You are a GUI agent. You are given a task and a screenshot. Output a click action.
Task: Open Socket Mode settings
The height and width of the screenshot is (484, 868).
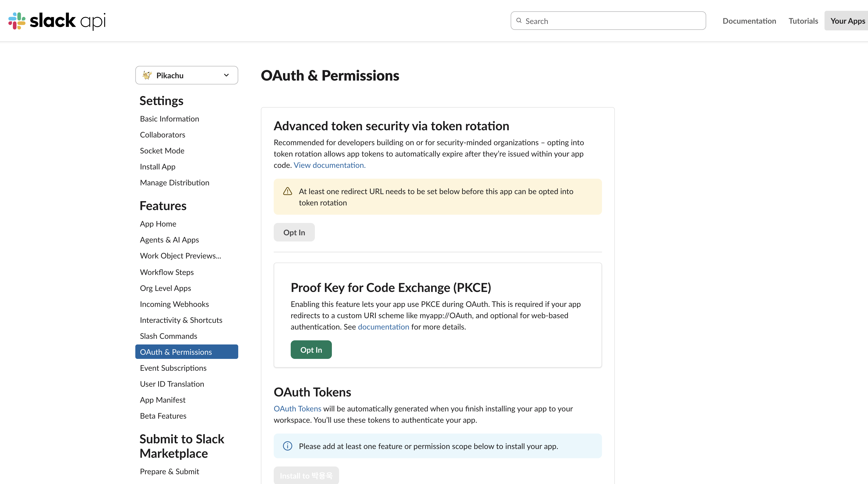pos(162,151)
